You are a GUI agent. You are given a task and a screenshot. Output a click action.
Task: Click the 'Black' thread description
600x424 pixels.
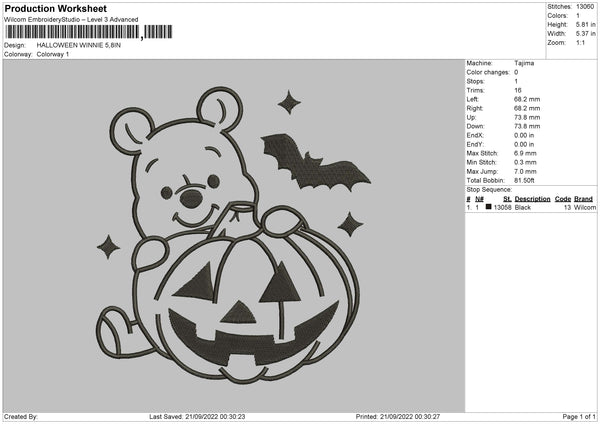click(523, 207)
